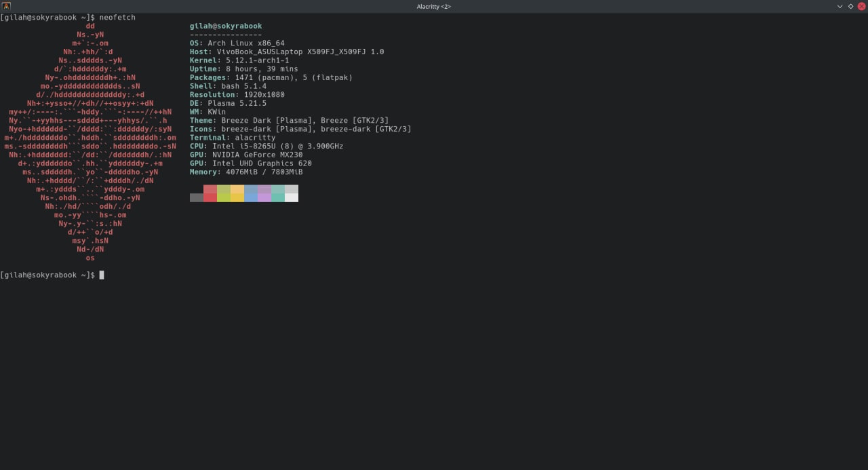The width and height of the screenshot is (868, 470).
Task: Click the bottom "[gilah@sokyrabook ~]$" prompt text
Action: [x=47, y=275]
